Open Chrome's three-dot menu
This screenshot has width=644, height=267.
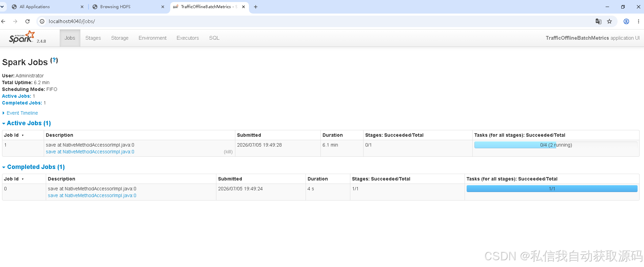pos(639,21)
